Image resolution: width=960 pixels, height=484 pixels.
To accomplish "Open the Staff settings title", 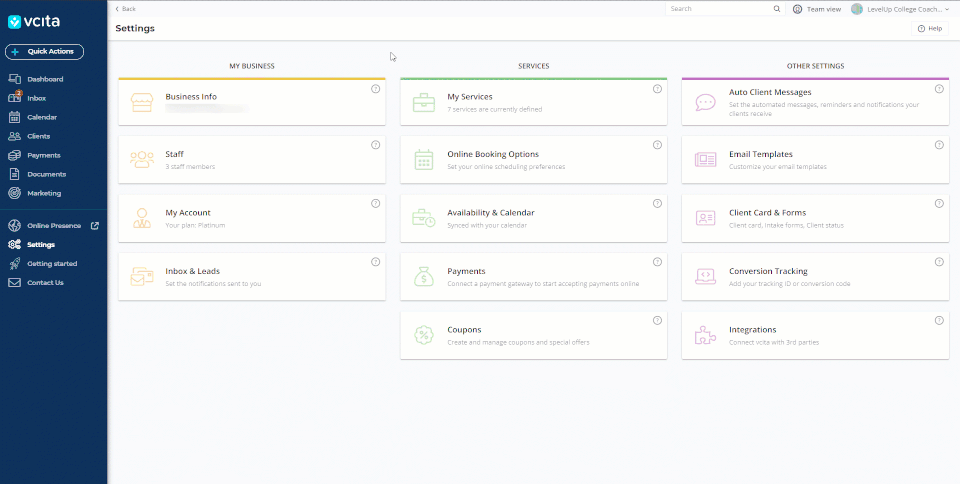I will click(174, 154).
